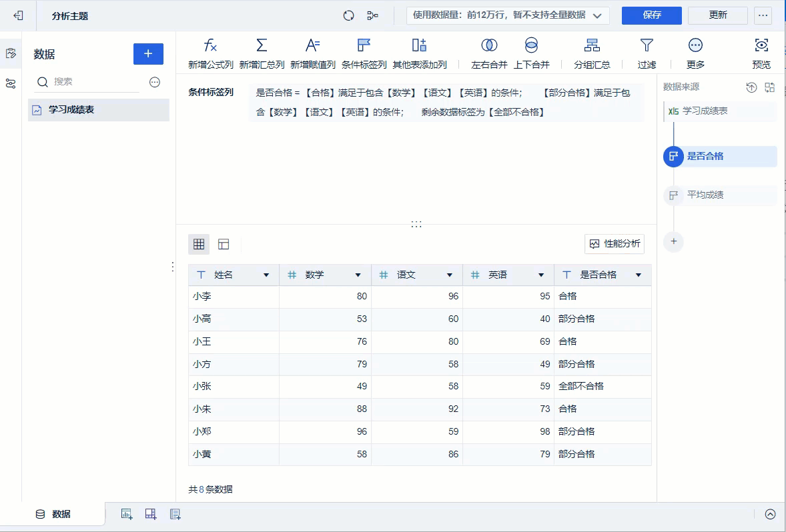786x532 pixels.
Task: Expand bottom panel with up-chevron circle
Action: (770, 514)
